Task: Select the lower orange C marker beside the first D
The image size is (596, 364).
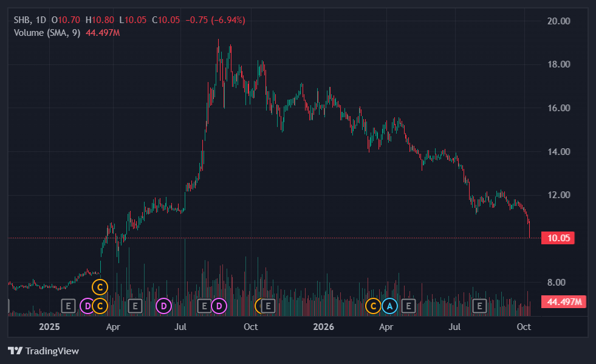Action: point(100,306)
